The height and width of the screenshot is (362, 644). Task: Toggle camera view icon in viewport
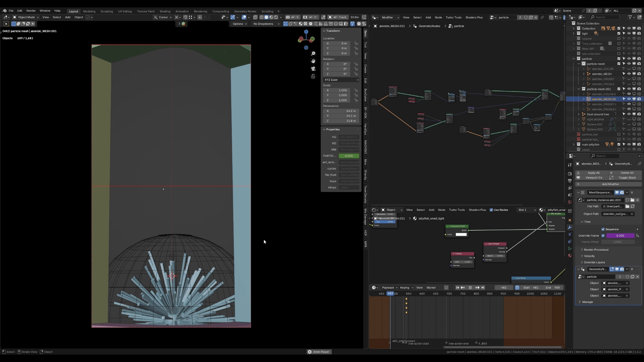click(313, 69)
